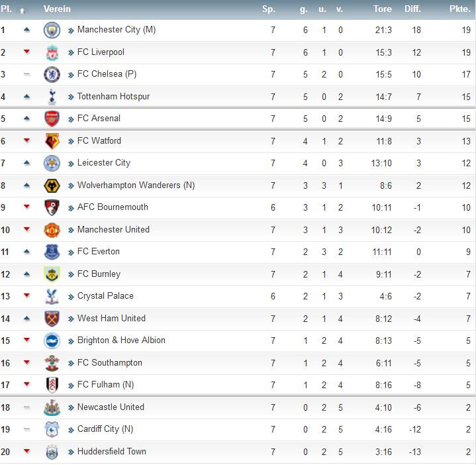Click the Tore column header
This screenshot has width=476, height=465.
pyautogui.click(x=383, y=9)
